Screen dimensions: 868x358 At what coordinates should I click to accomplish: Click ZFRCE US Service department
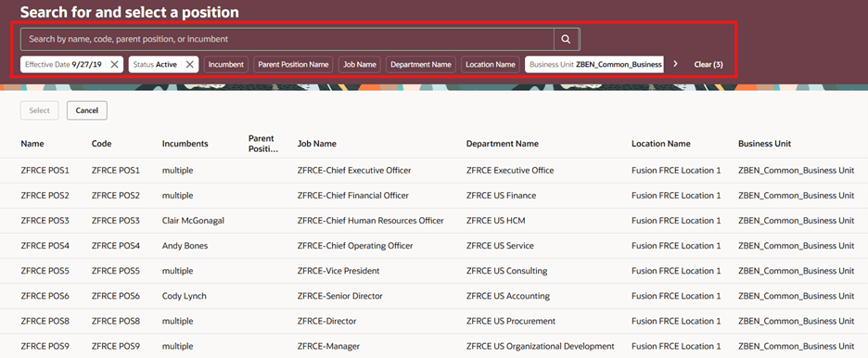click(x=501, y=246)
